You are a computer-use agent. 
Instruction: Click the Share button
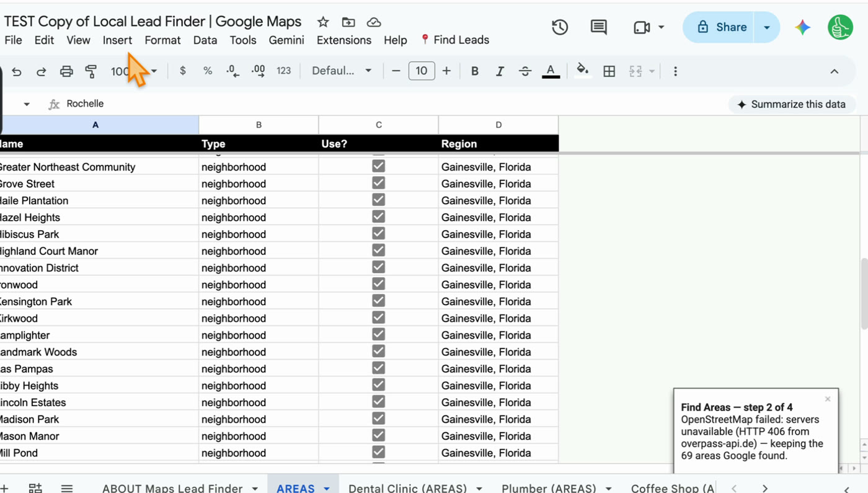tap(722, 27)
